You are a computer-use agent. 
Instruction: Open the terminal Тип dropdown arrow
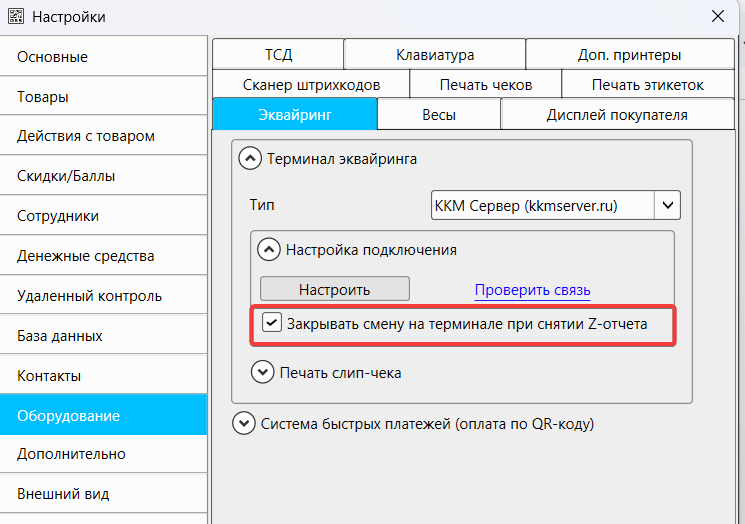[x=668, y=205]
